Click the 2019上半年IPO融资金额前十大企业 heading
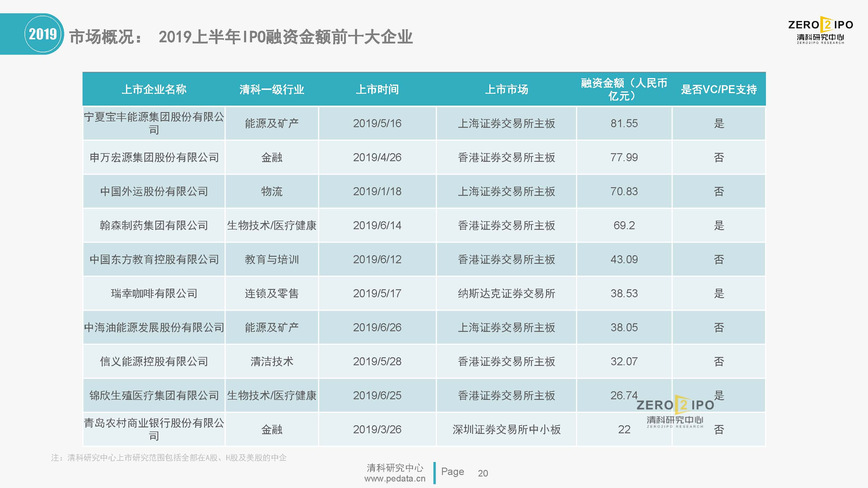Image resolution: width=868 pixels, height=488 pixels. (286, 37)
